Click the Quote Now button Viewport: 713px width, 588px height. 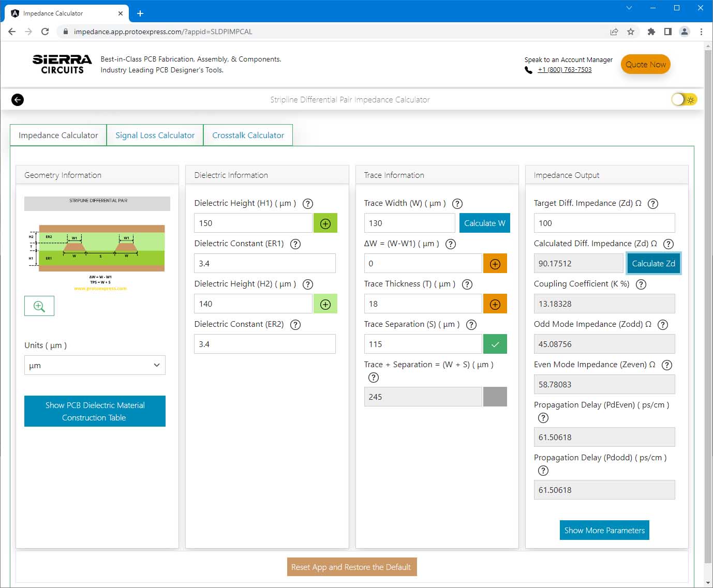645,65
